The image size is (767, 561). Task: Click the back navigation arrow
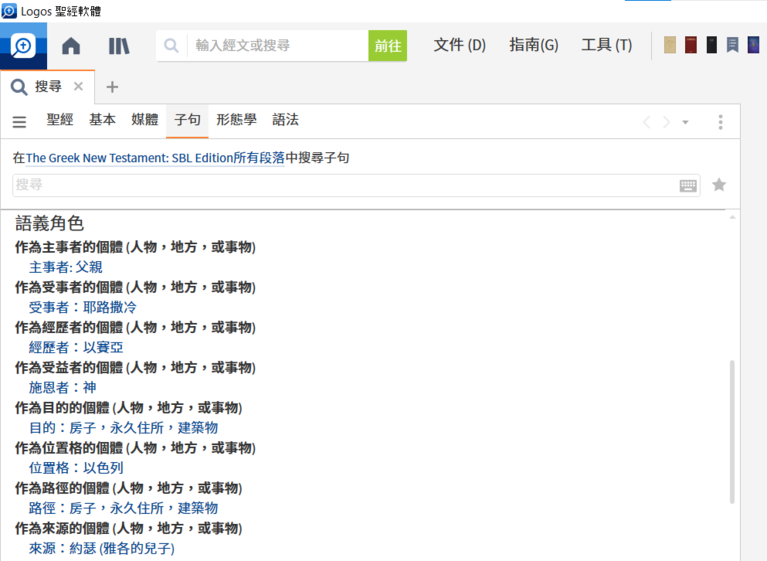(x=646, y=122)
